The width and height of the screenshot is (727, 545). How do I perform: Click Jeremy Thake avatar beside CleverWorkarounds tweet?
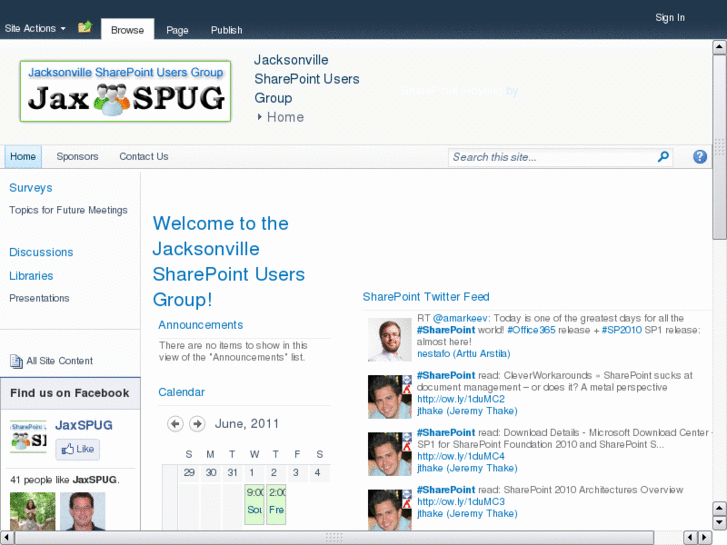point(389,397)
